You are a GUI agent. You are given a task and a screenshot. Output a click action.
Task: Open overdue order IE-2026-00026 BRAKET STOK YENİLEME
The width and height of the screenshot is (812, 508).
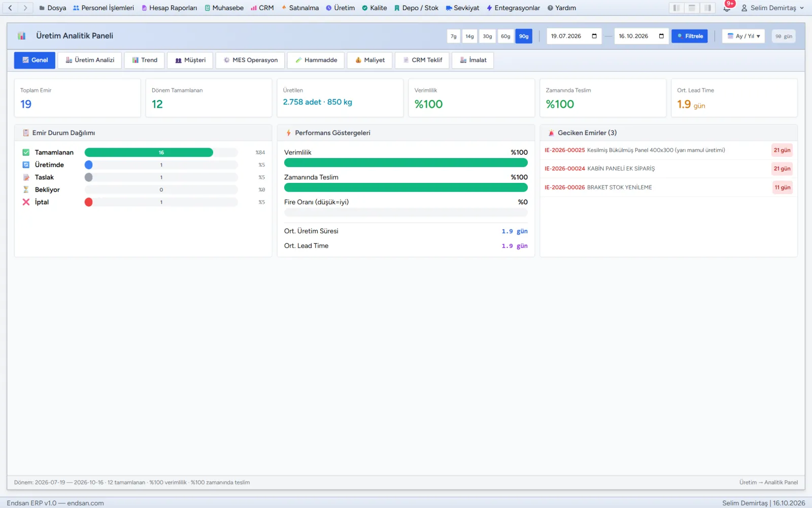pos(668,187)
